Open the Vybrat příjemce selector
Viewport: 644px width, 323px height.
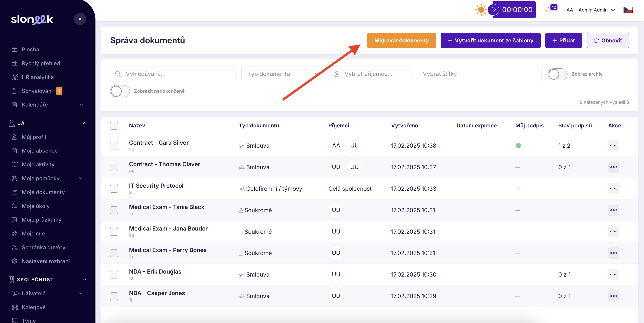click(x=369, y=74)
